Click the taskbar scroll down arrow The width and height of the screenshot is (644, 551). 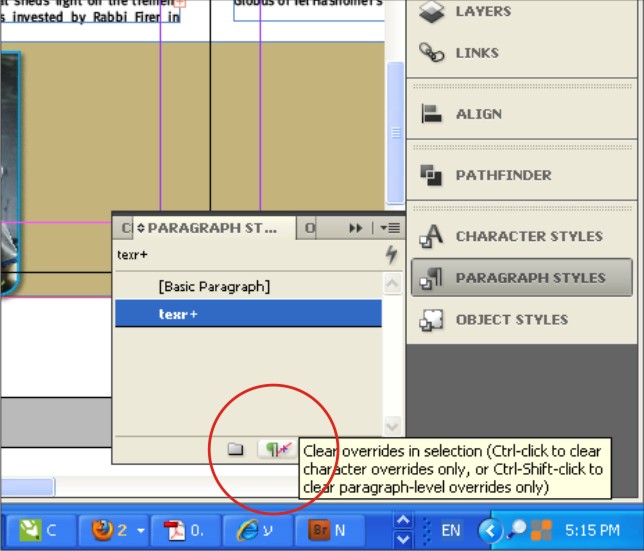tap(403, 539)
